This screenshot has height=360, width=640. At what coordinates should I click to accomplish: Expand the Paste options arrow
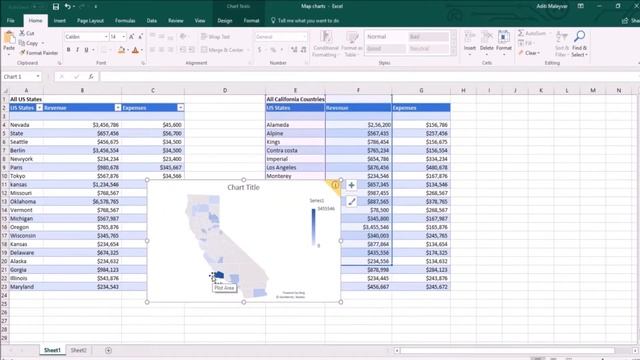(9, 54)
